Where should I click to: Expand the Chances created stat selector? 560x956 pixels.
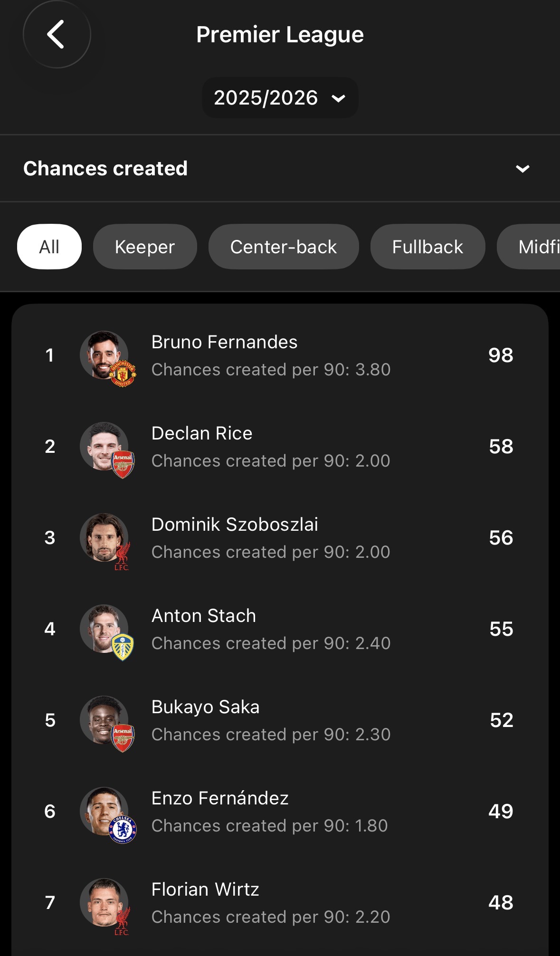coord(522,169)
